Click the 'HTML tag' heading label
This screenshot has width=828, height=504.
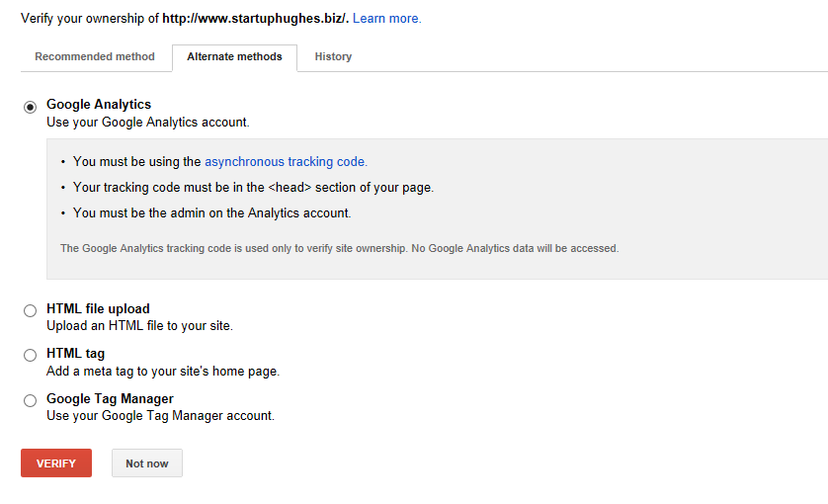pos(75,354)
